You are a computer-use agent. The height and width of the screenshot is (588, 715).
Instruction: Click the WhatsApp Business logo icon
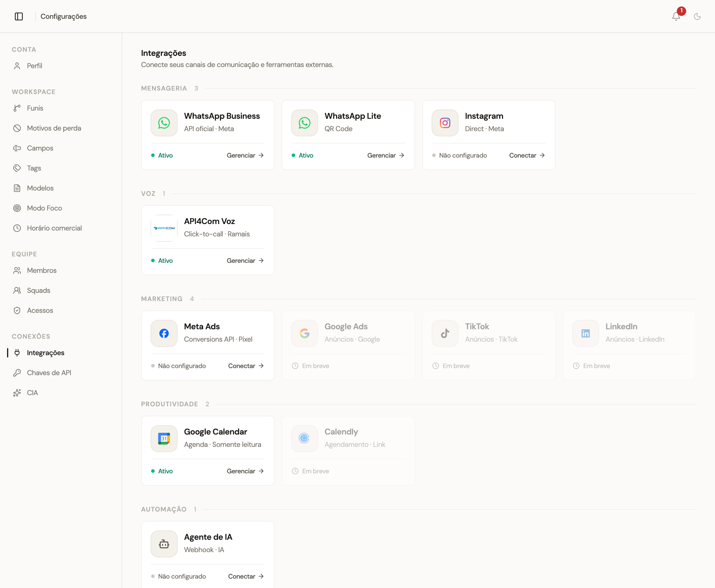tap(164, 123)
